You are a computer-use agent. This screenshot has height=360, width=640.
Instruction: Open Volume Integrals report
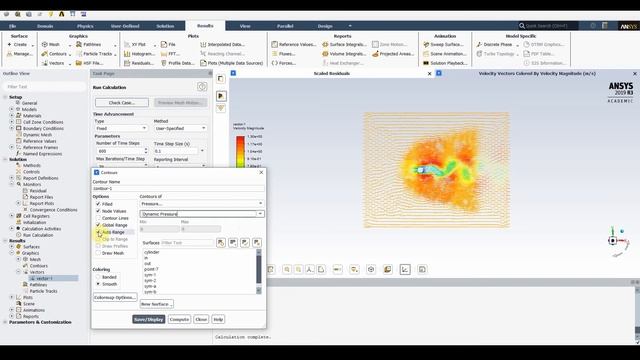344,54
